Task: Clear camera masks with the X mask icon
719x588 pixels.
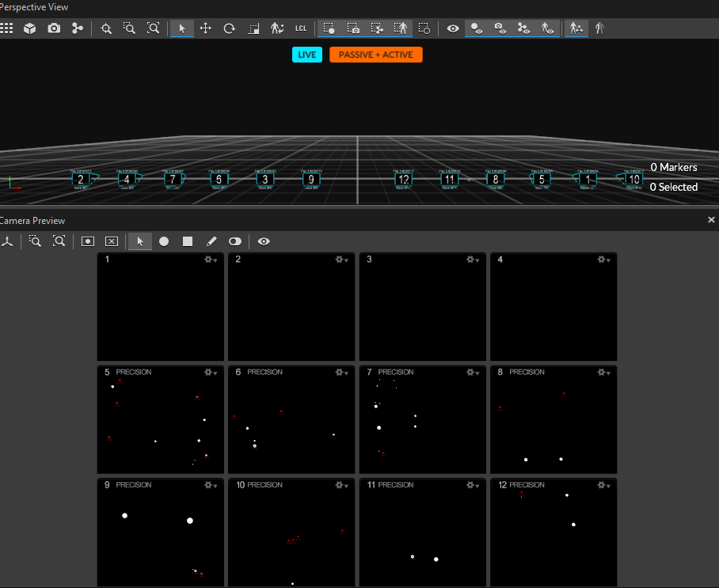Action: tap(111, 241)
